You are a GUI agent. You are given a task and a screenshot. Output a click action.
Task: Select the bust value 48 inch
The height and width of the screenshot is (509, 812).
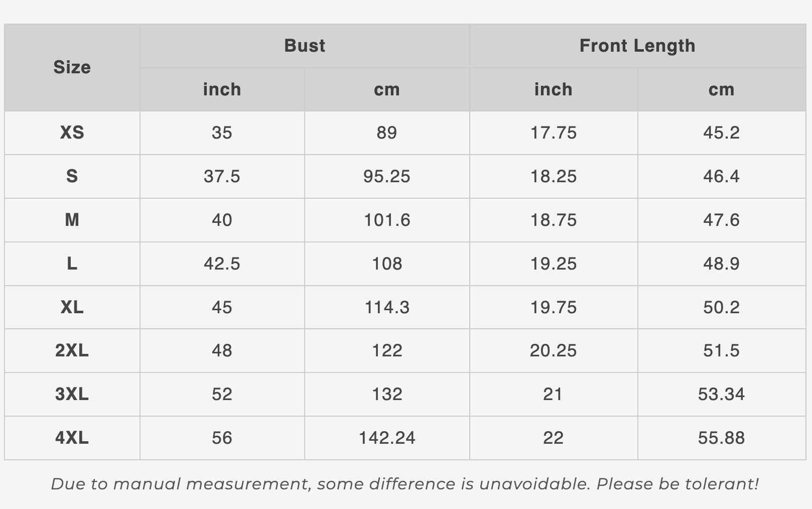pos(222,350)
